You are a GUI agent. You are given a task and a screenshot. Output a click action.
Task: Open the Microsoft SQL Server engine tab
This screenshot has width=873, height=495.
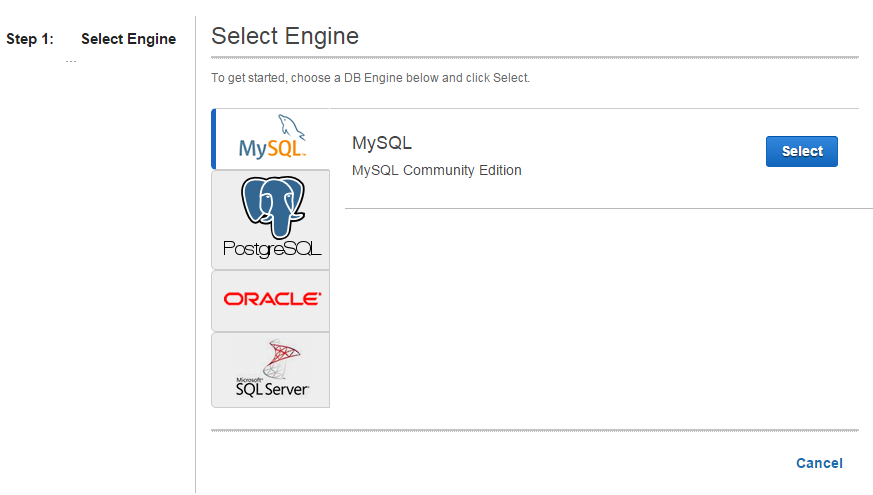click(271, 370)
